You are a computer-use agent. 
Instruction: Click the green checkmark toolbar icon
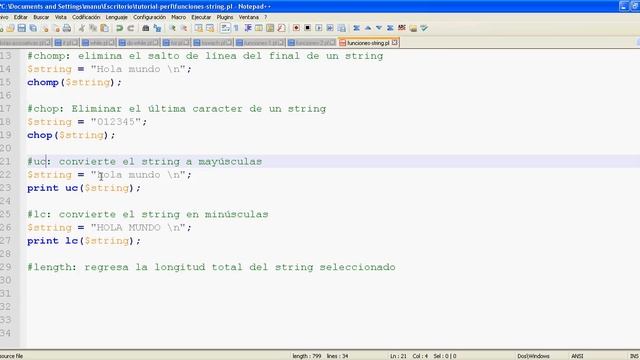[x=424, y=28]
